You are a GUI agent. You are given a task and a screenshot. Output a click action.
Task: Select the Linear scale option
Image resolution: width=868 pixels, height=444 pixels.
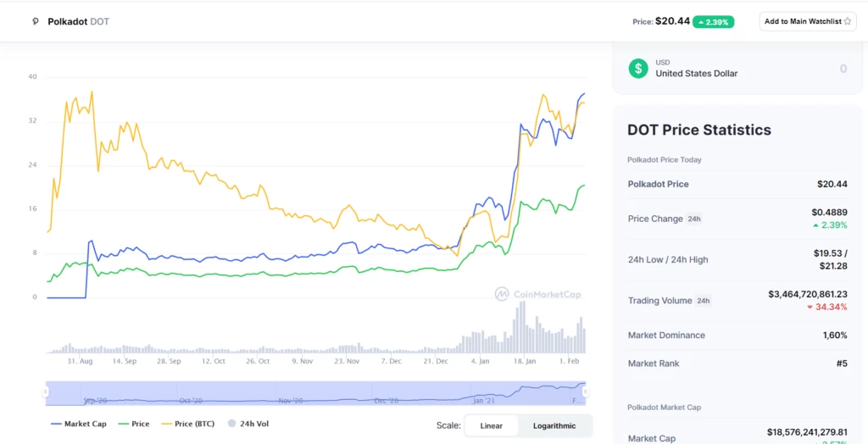(x=492, y=425)
